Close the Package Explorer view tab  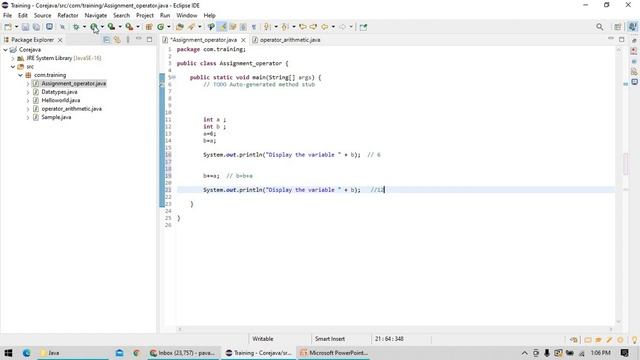(x=60, y=40)
